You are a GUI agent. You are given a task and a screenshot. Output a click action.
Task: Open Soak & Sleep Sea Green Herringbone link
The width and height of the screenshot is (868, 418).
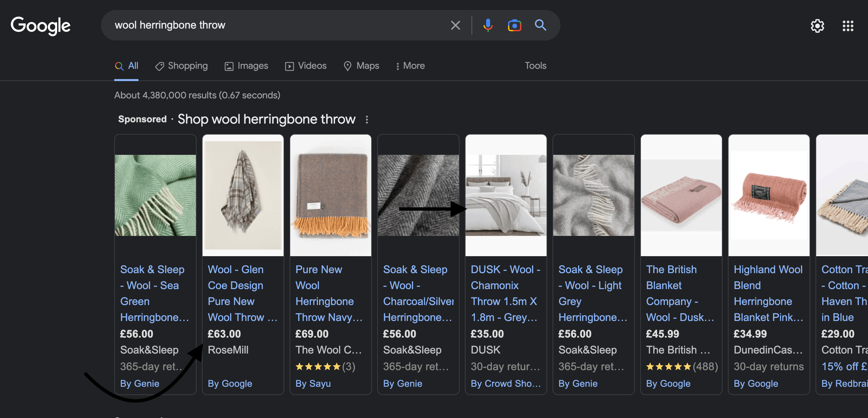click(x=154, y=293)
